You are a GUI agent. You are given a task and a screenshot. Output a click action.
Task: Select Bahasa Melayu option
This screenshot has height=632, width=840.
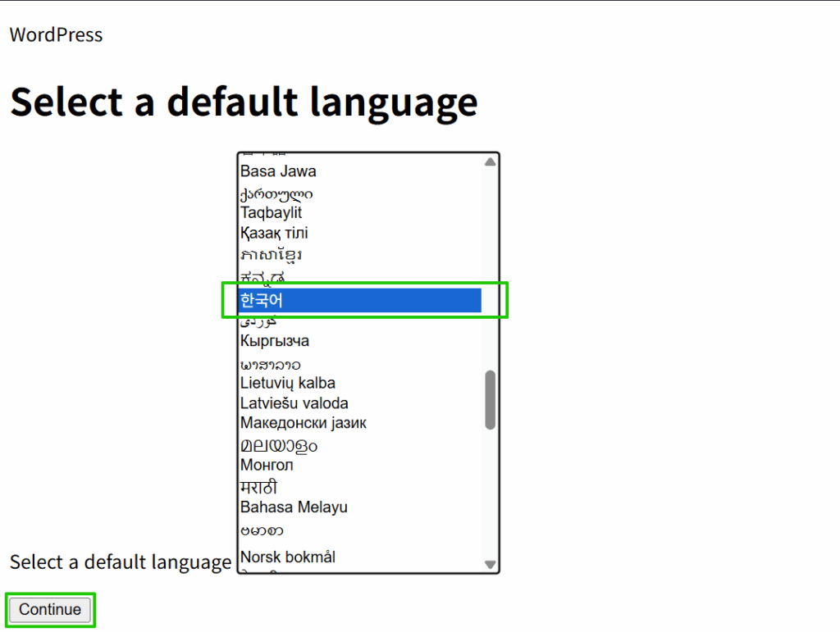[x=294, y=507]
